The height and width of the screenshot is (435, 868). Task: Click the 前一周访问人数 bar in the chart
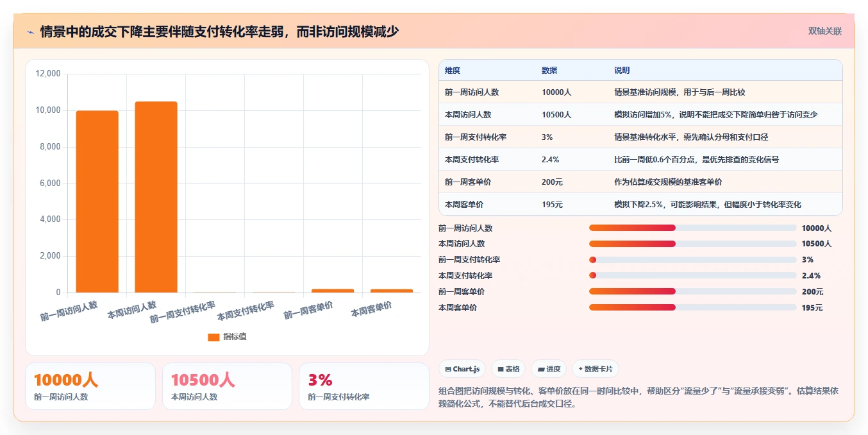(x=97, y=201)
